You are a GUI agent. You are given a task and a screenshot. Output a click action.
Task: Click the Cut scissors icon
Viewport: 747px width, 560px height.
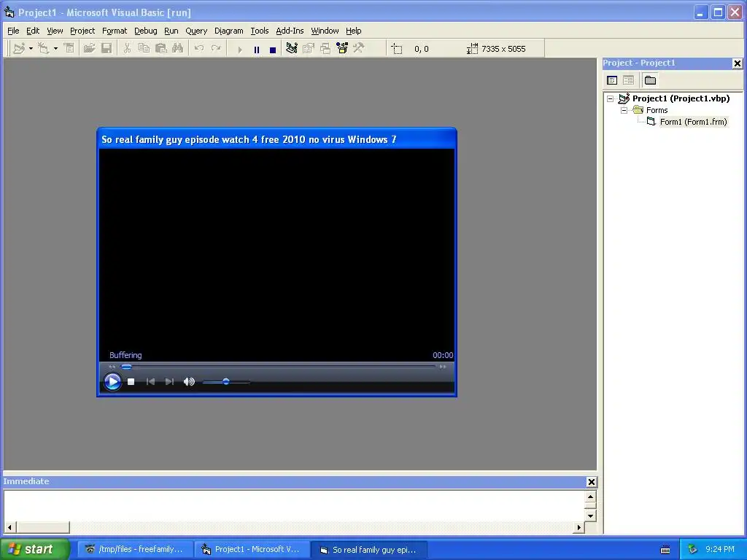point(127,48)
